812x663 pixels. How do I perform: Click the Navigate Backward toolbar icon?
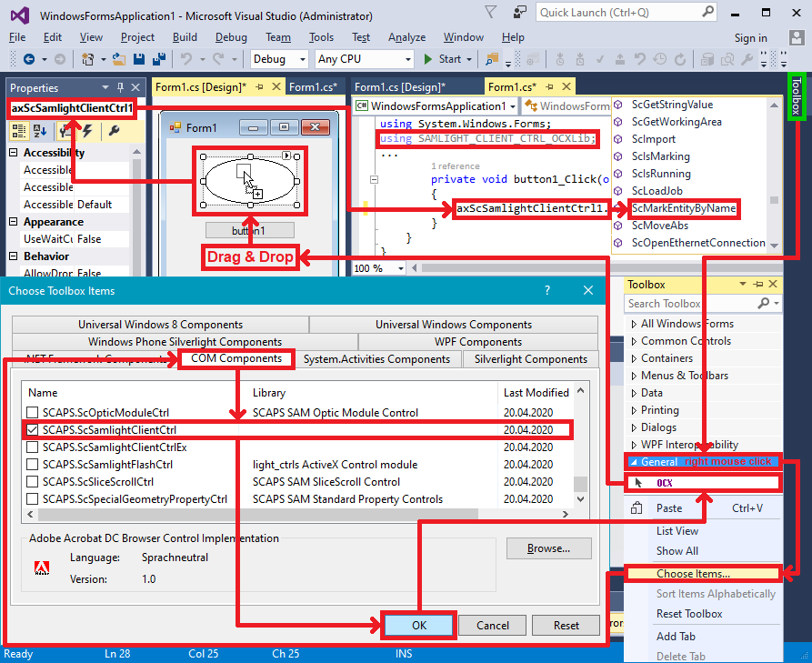coord(29,59)
